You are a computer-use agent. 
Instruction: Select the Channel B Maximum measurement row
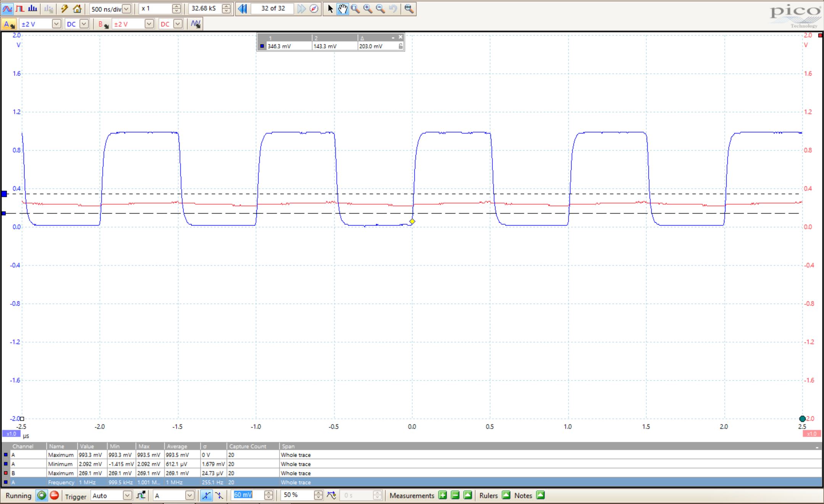(x=153, y=473)
